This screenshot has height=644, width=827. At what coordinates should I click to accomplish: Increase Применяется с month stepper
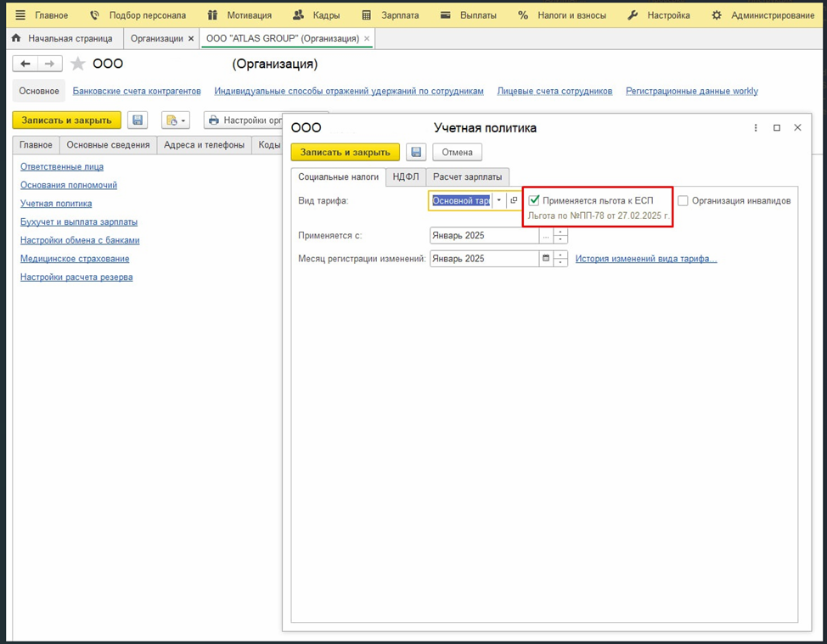click(x=560, y=232)
